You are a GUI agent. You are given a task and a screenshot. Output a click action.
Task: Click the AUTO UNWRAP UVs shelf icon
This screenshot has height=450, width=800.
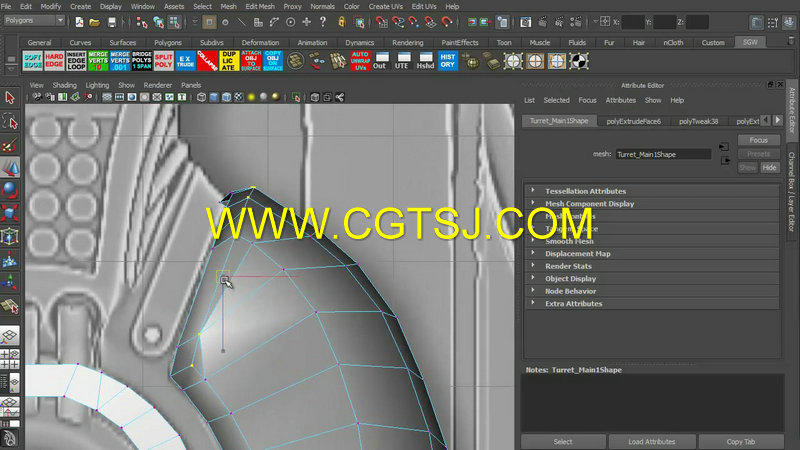pos(360,61)
